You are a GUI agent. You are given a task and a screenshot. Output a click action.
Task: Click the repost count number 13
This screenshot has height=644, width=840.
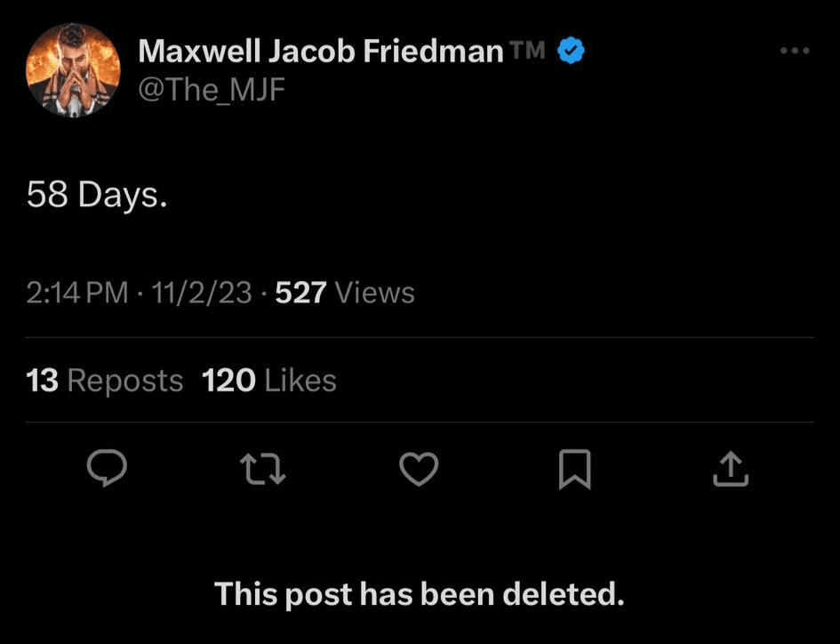(43, 381)
